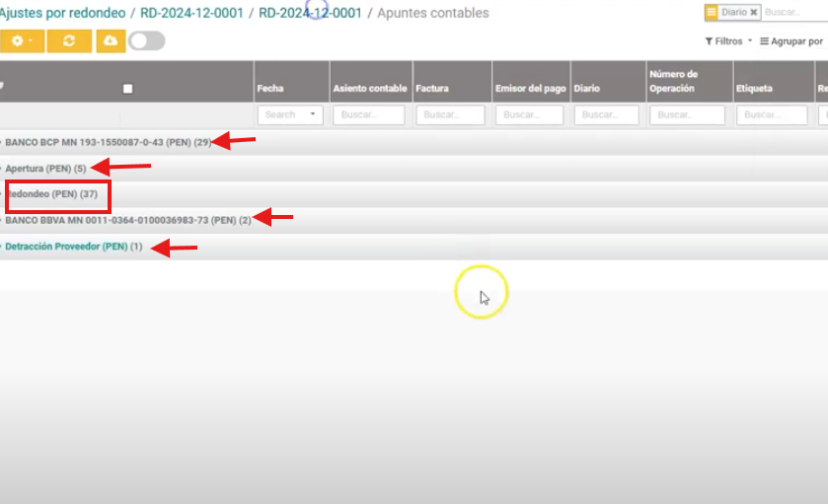Image resolution: width=828 pixels, height=504 pixels.
Task: Expand the BANCO BBVA MN group
Action: click(x=127, y=220)
